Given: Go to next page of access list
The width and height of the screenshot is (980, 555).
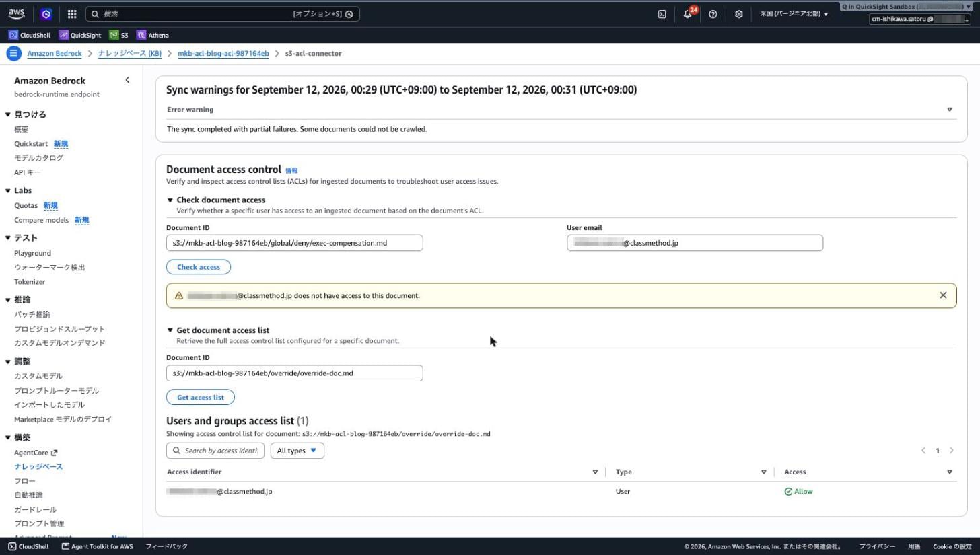Looking at the screenshot, I should (952, 451).
